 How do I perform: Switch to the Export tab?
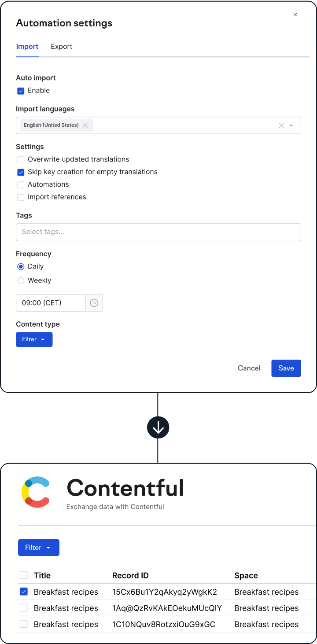pos(62,47)
